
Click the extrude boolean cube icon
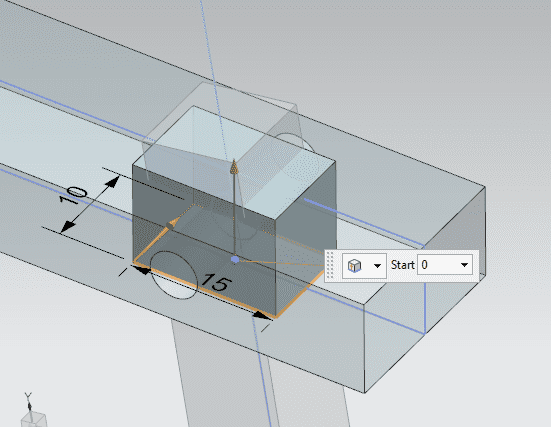point(354,266)
